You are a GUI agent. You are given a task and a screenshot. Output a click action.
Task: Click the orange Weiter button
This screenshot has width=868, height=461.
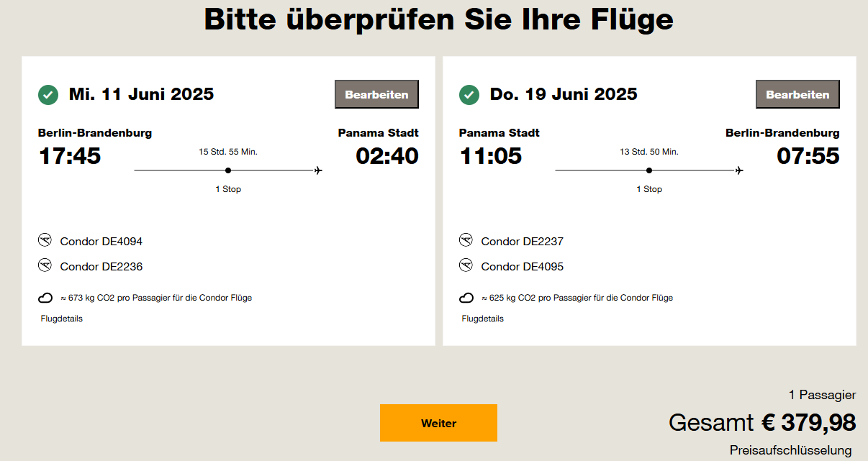[438, 423]
